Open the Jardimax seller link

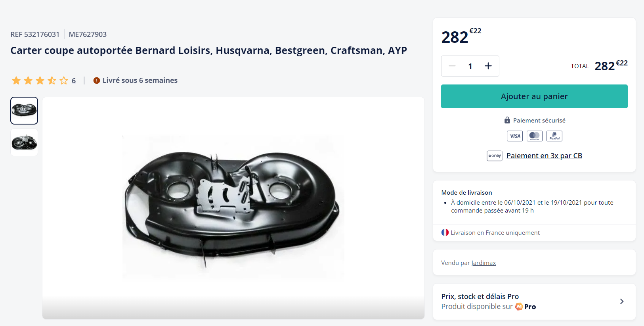(x=483, y=263)
